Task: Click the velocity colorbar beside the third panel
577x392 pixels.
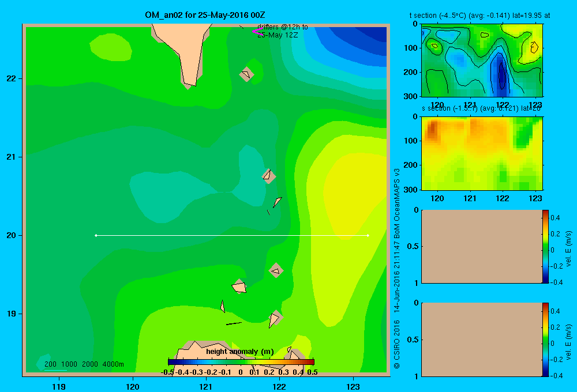Action: tap(545, 247)
